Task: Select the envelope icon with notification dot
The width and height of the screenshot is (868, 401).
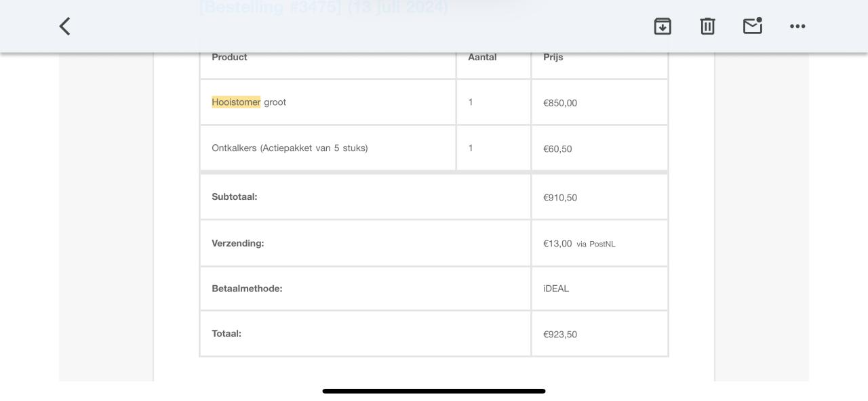Action: pos(752,26)
